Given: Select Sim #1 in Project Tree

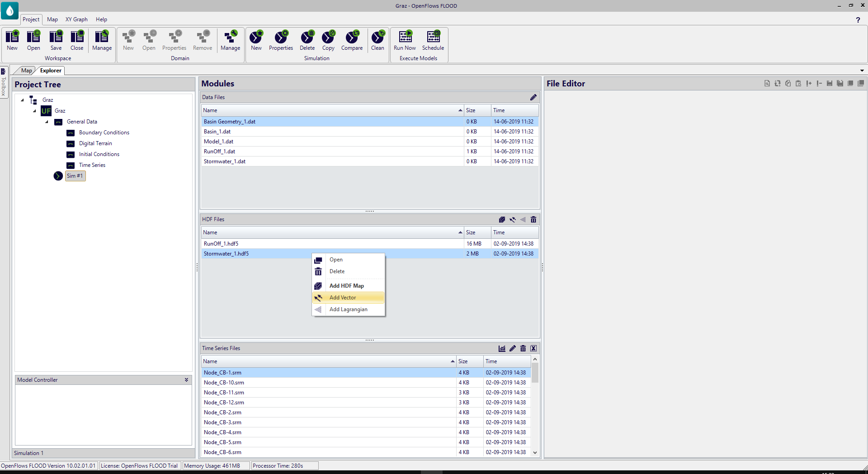Looking at the screenshot, I should point(75,176).
